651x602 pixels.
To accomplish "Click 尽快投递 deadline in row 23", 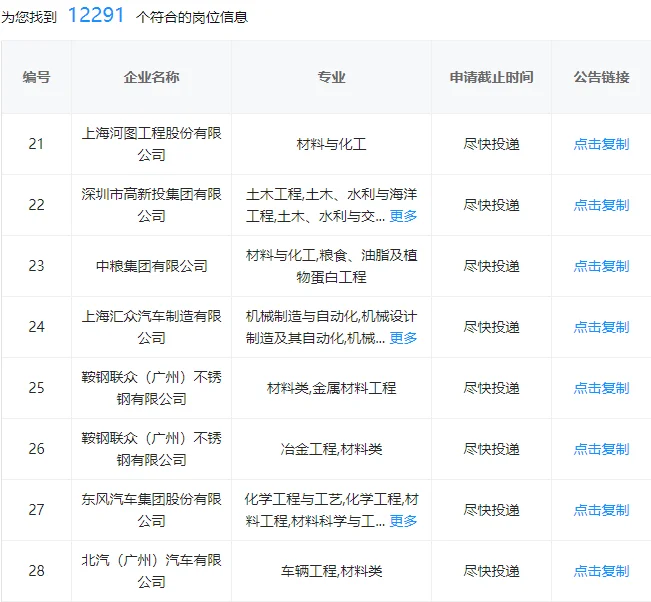I will 491,266.
